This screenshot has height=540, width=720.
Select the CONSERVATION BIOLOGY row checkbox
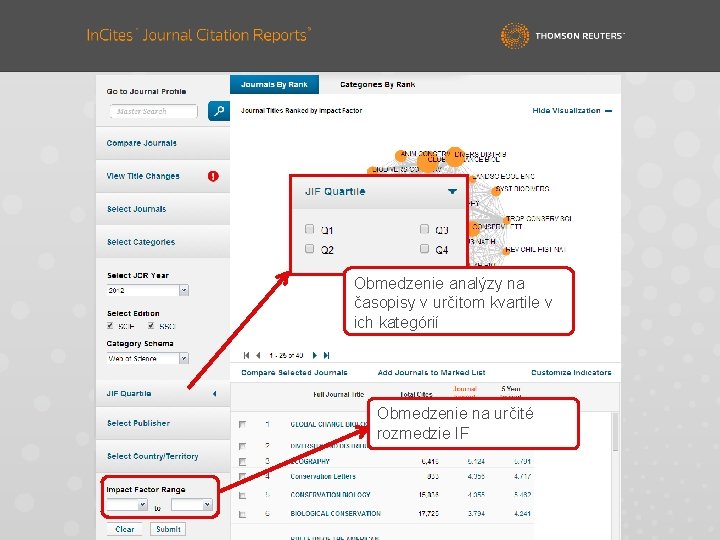click(x=242, y=495)
